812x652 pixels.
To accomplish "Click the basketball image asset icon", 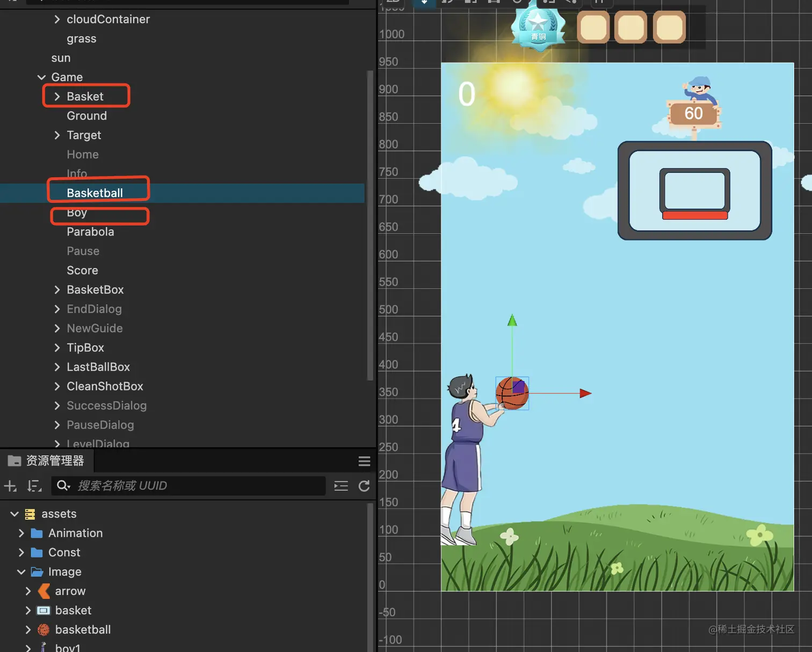I will 44,630.
